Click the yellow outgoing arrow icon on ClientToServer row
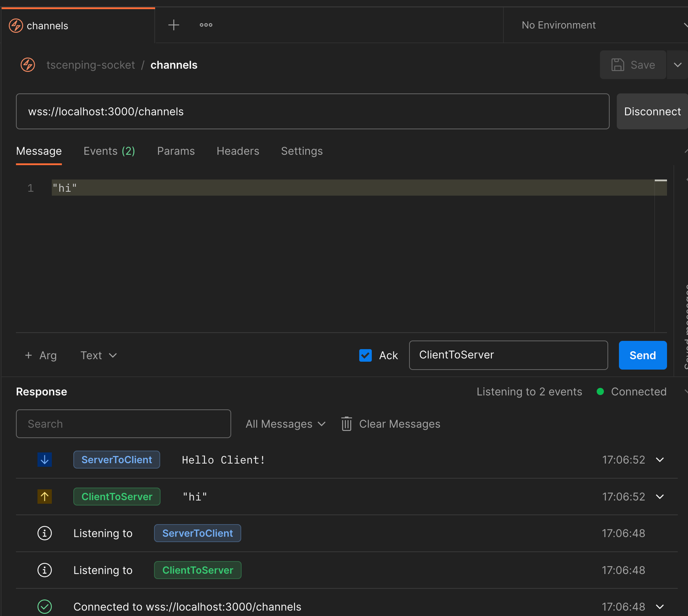The width and height of the screenshot is (688, 616). (x=45, y=496)
